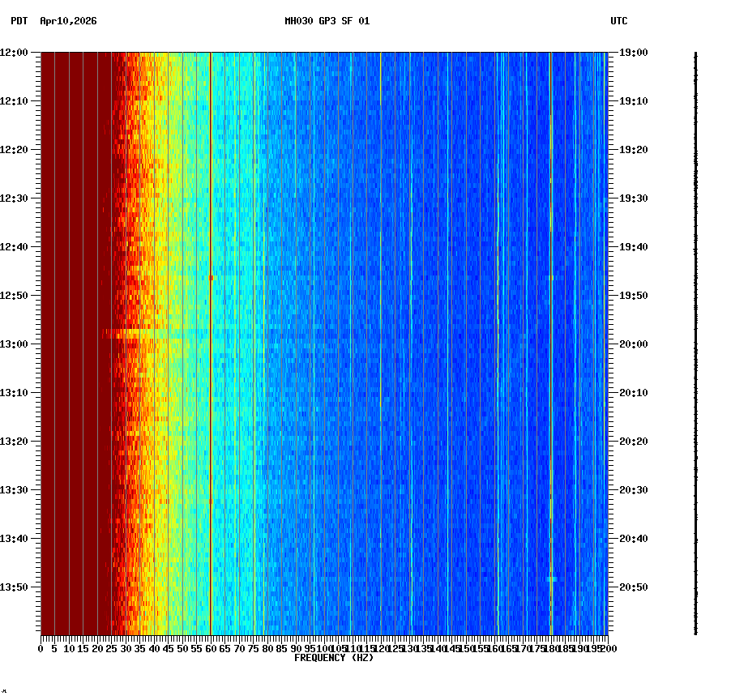This screenshot has height=700, width=731.
Task: Click the 12:00 timestamp on left axis
Action: coord(15,52)
